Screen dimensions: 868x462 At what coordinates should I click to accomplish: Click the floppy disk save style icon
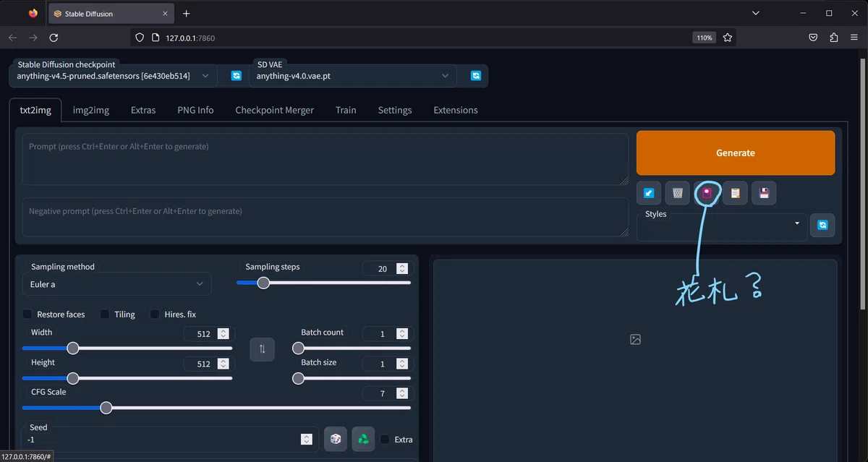(764, 193)
